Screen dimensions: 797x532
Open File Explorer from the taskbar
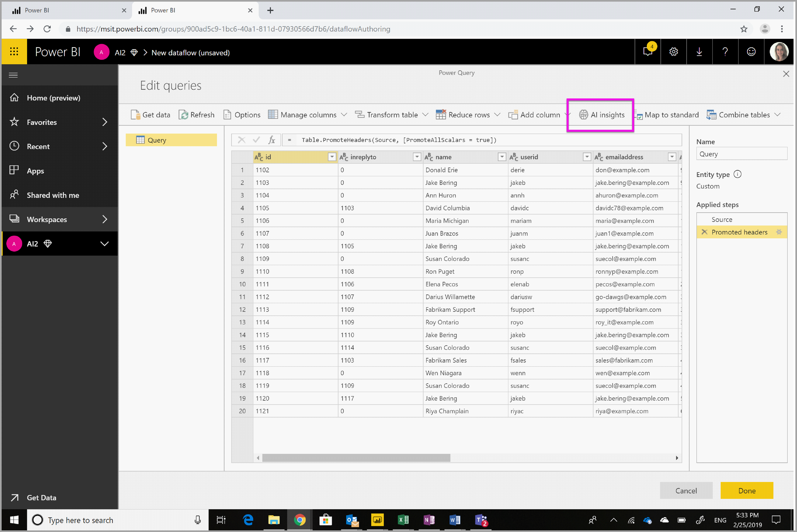(x=274, y=520)
